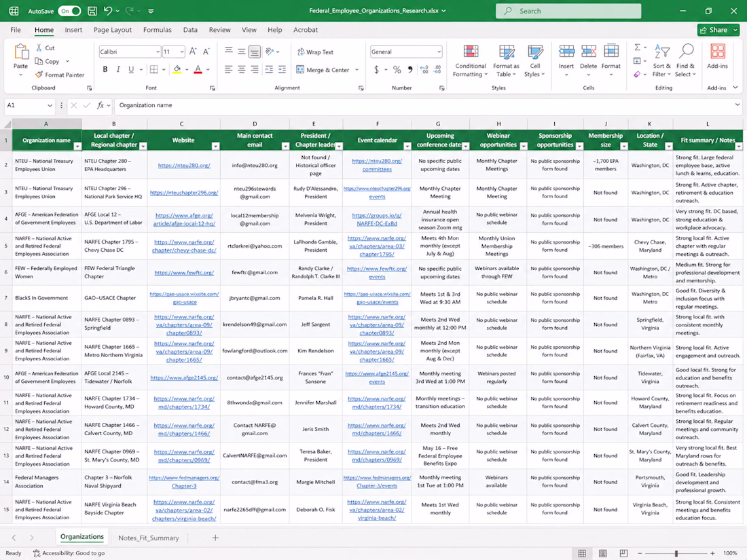
Task: Add a new sheet with plus button
Action: click(215, 538)
